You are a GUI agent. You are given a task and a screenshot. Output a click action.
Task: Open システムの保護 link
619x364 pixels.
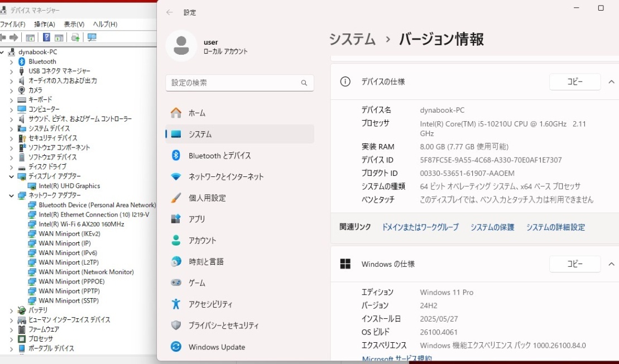[x=492, y=227]
